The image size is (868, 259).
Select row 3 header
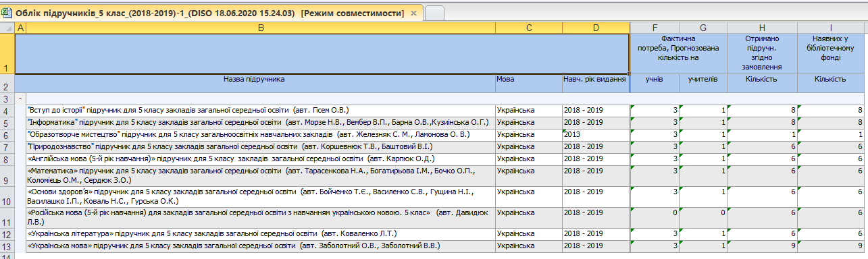click(x=7, y=99)
